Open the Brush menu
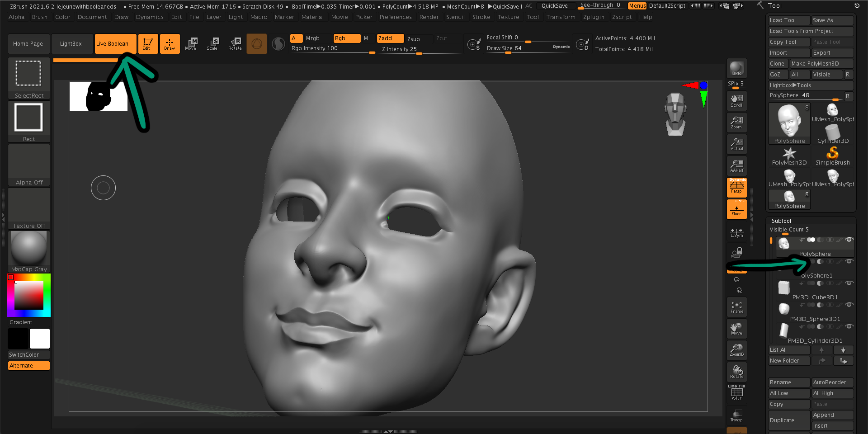Viewport: 868px width, 434px height. 40,17
